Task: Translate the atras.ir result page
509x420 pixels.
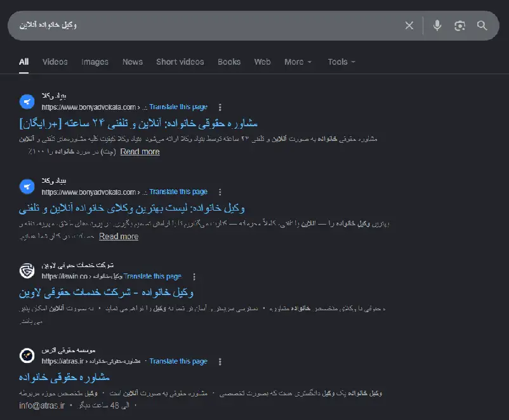Action: point(178,361)
